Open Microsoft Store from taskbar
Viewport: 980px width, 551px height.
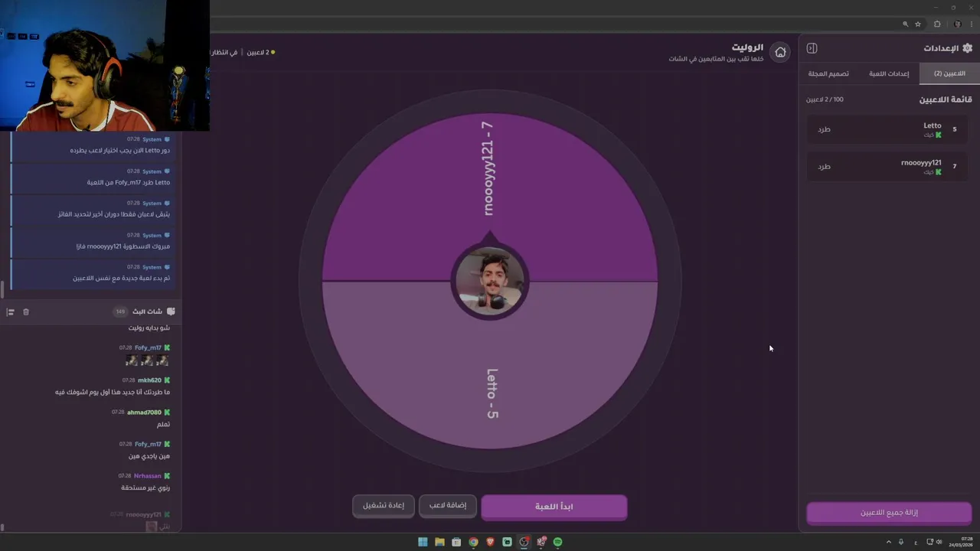pos(456,542)
